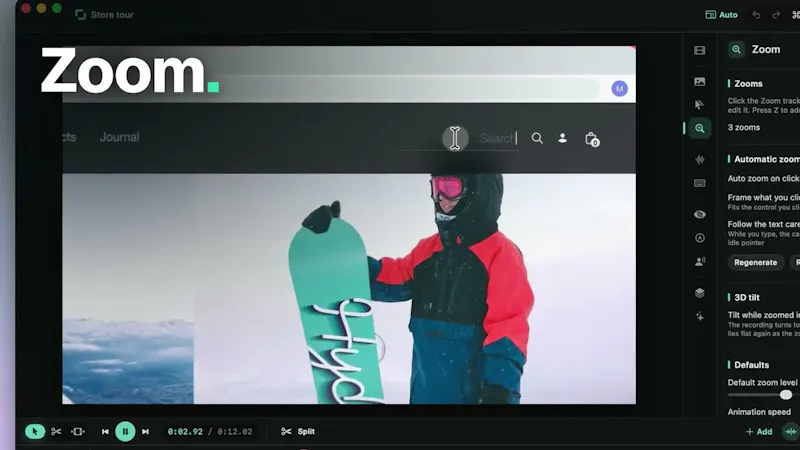
Task: Open the layers stack sidebar icon
Action: point(699,292)
